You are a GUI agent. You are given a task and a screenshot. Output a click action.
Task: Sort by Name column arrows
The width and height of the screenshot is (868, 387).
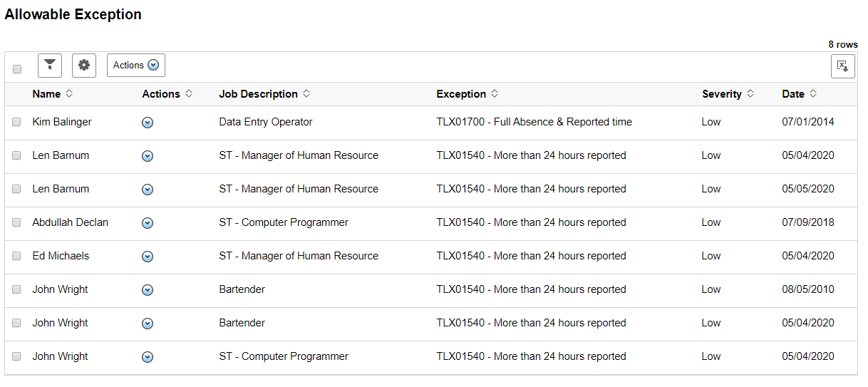pyautogui.click(x=69, y=94)
